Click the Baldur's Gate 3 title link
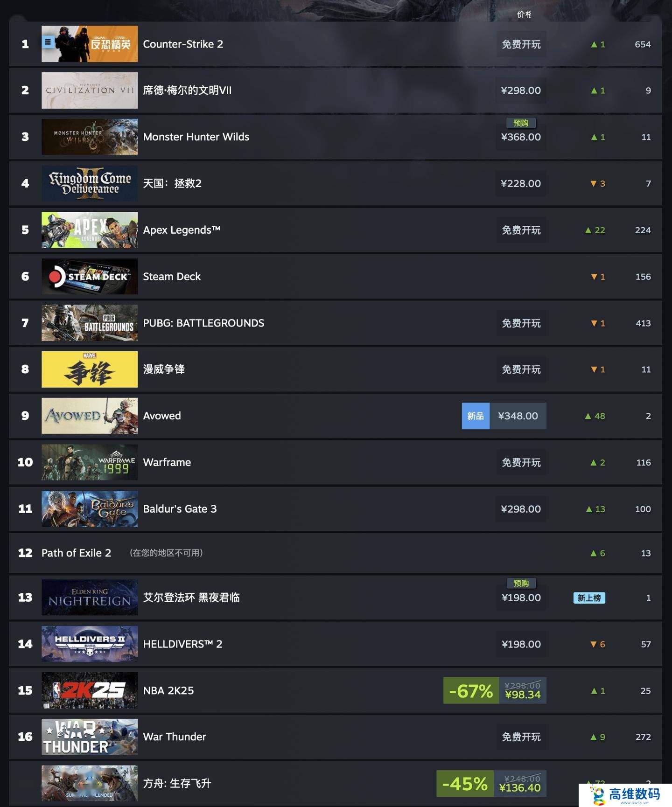 (180, 509)
